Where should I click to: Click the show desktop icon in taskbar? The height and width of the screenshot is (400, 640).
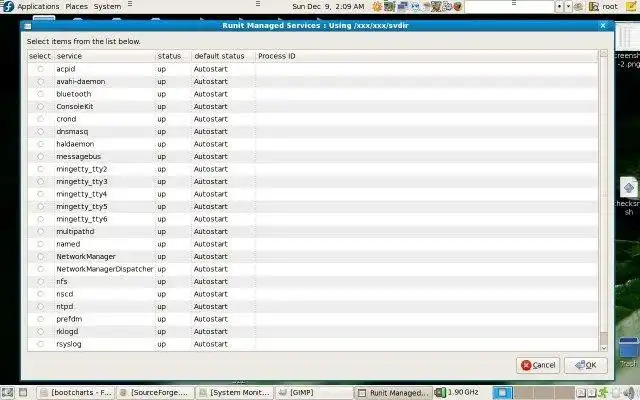pos(7,393)
